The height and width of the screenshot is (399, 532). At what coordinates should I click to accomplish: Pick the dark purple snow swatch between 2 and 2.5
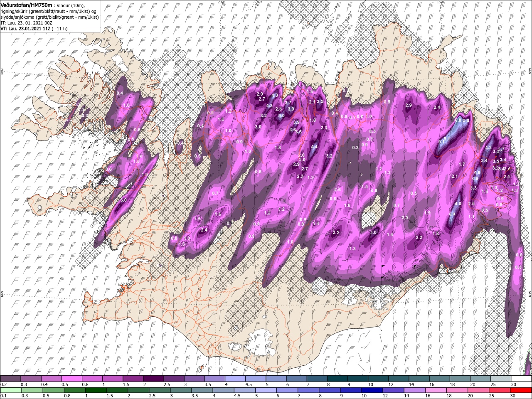[153, 379]
